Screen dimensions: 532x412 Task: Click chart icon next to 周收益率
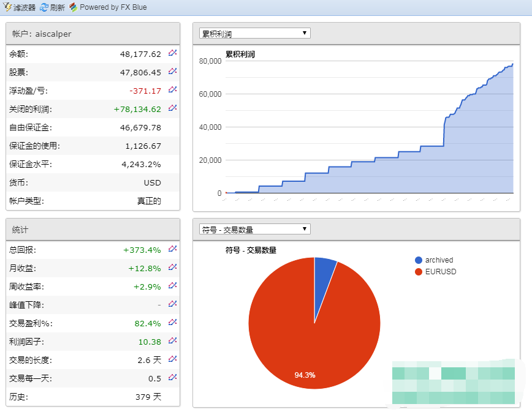173,286
